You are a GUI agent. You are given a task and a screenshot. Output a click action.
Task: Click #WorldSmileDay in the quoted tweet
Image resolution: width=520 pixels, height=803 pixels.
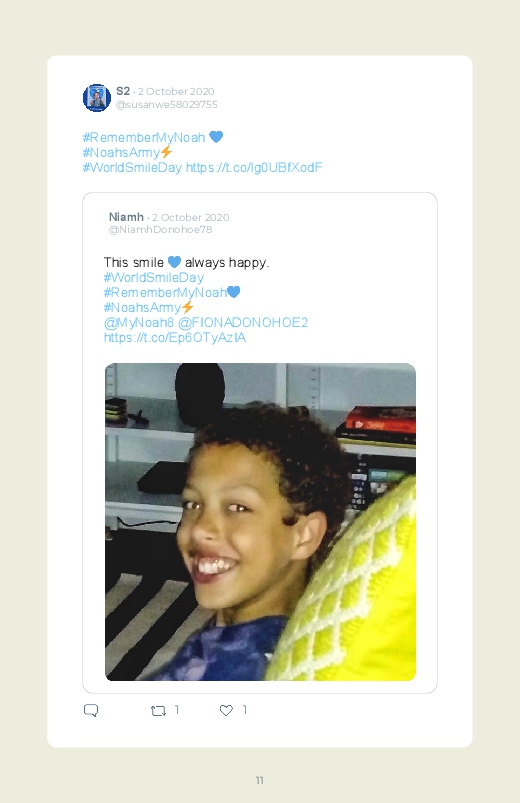click(154, 278)
